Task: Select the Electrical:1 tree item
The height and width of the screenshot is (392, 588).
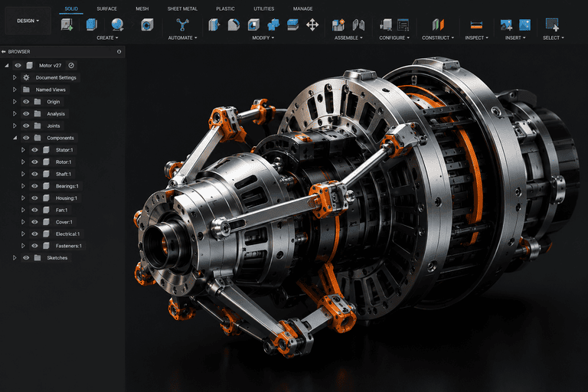Action: (67, 234)
